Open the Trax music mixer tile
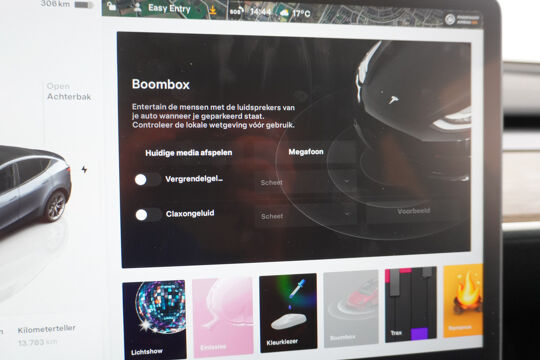The image size is (540, 360). click(411, 304)
